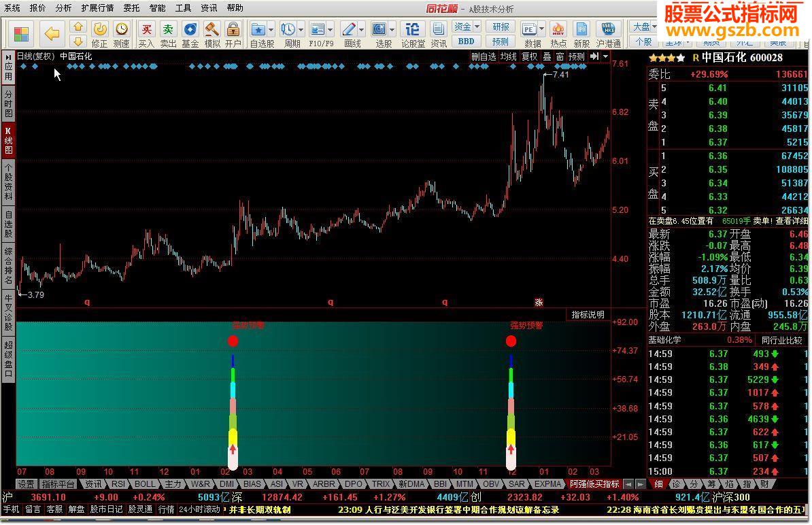Click first red 强势预警 signal dot
The width and height of the screenshot is (812, 525).
coord(233,341)
